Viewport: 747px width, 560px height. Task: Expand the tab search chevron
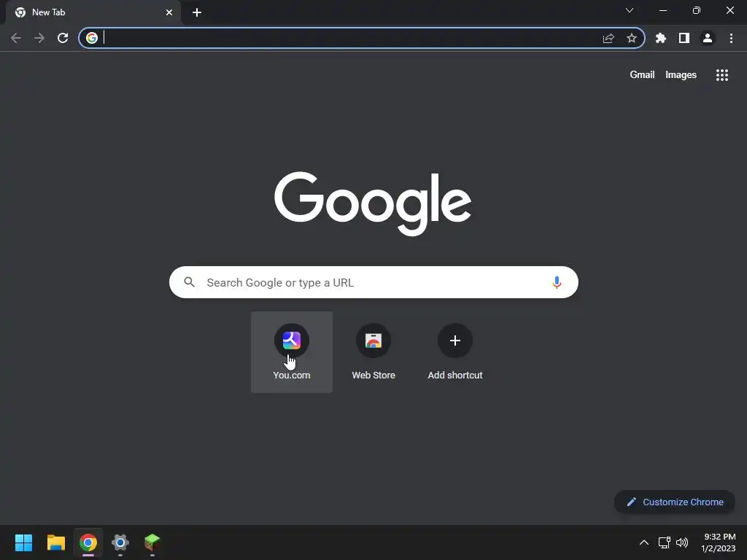[x=630, y=10]
